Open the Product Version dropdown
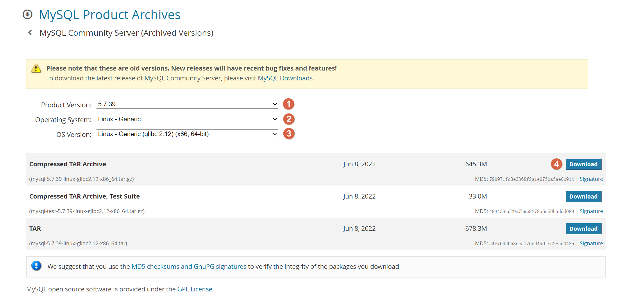This screenshot has height=301, width=644. (x=187, y=104)
